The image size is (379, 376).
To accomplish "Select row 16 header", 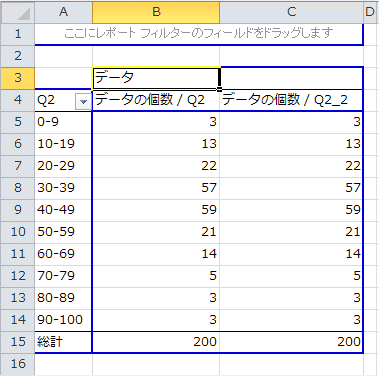I will coord(18,364).
